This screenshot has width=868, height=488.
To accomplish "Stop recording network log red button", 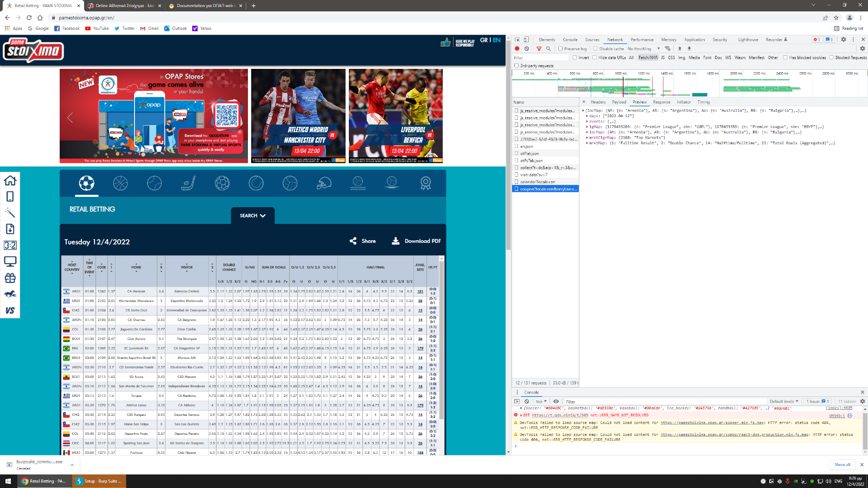I will (x=517, y=48).
